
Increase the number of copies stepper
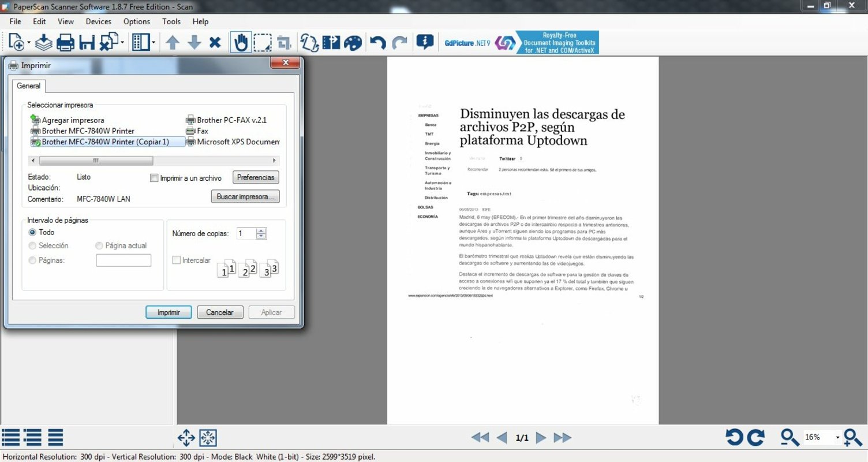261,231
